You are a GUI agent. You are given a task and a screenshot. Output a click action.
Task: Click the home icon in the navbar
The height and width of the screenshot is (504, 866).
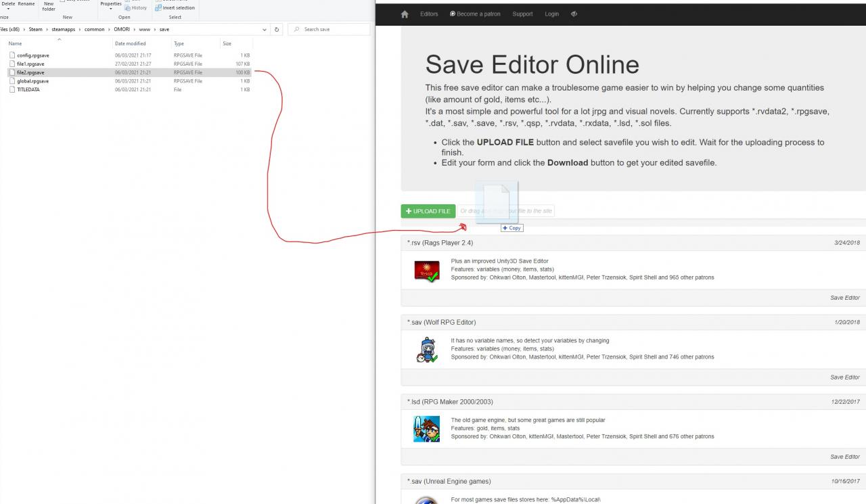(405, 14)
